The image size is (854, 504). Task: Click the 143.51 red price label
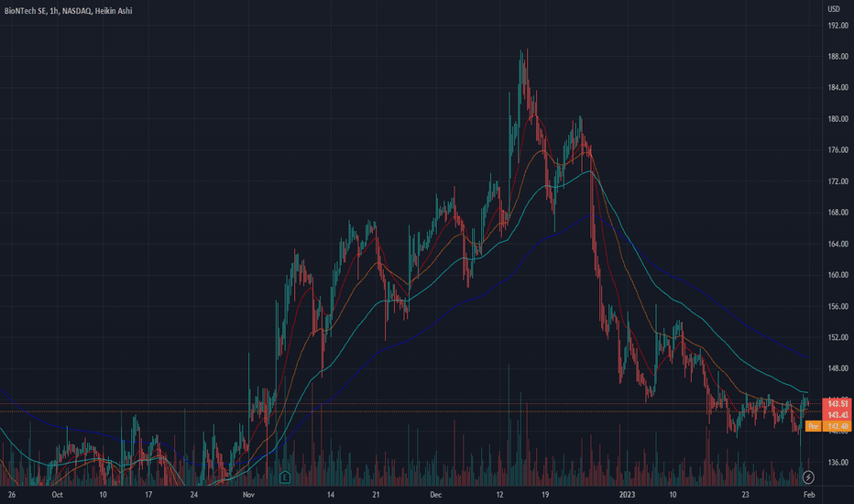coord(838,404)
